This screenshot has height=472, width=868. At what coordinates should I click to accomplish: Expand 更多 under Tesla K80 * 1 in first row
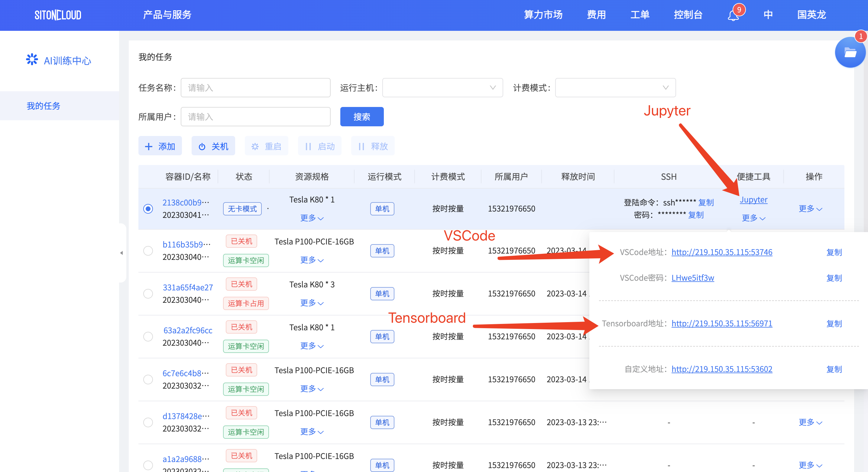click(x=312, y=218)
